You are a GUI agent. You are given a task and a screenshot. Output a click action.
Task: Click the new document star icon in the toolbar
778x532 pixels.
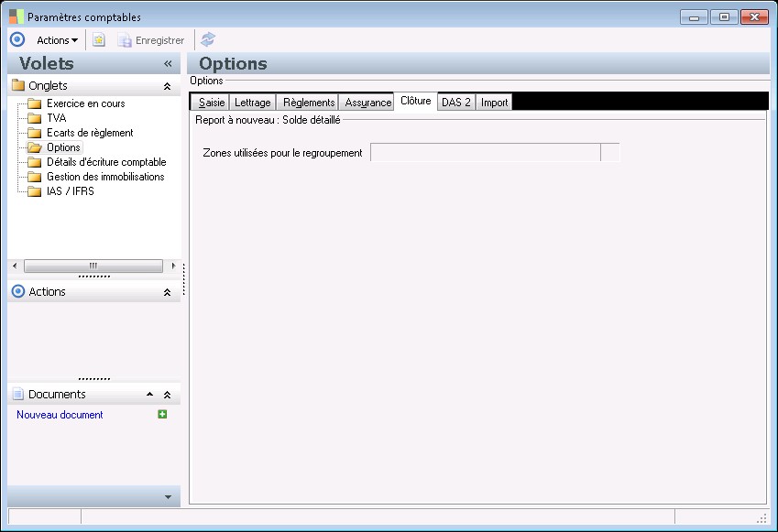point(99,40)
